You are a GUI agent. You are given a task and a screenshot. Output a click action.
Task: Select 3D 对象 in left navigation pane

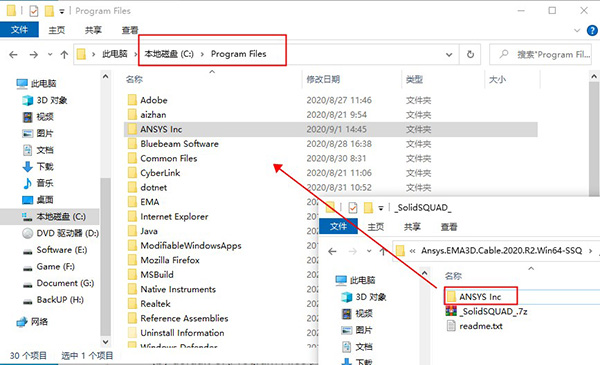click(x=44, y=100)
